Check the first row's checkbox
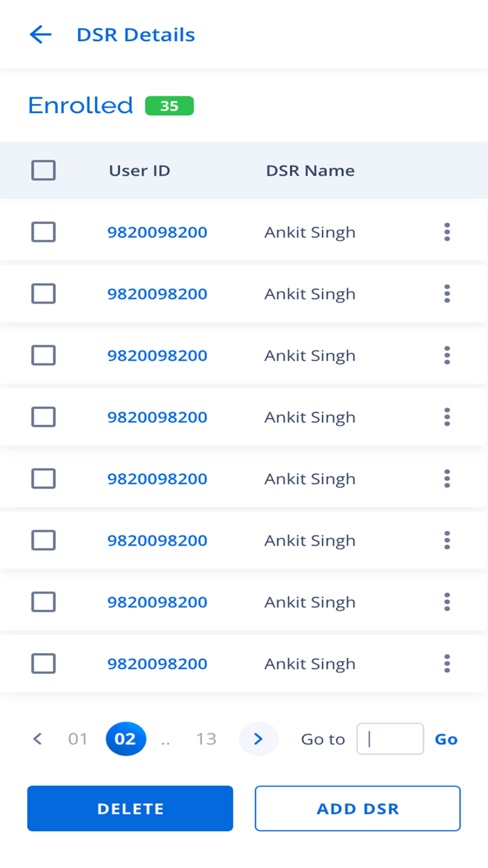Image resolution: width=488 pixels, height=868 pixels. pos(43,232)
